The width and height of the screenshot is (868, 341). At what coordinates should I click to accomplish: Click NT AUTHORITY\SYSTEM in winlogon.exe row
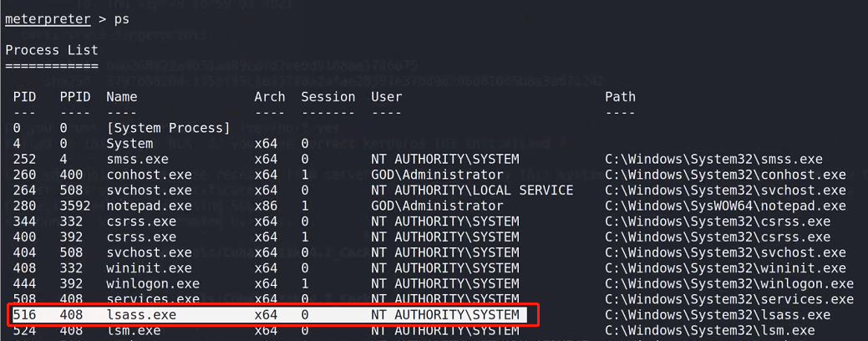(445, 284)
